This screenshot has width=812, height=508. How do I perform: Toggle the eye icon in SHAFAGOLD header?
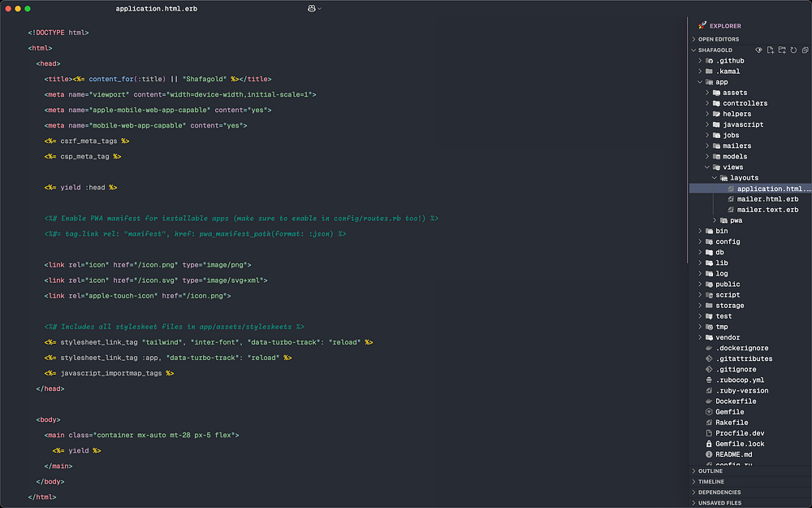click(758, 50)
